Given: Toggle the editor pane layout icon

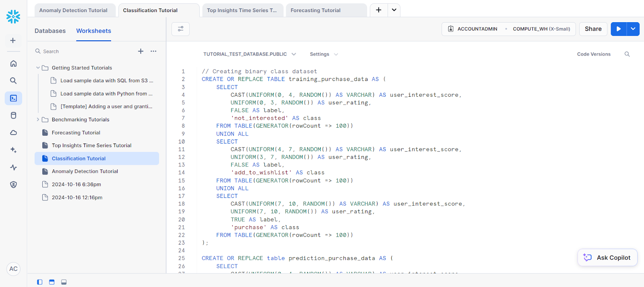Looking at the screenshot, I should (x=52, y=282).
